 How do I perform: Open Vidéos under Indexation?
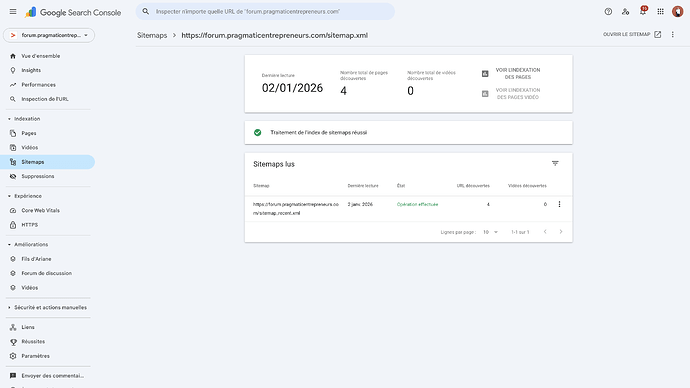click(x=48, y=148)
